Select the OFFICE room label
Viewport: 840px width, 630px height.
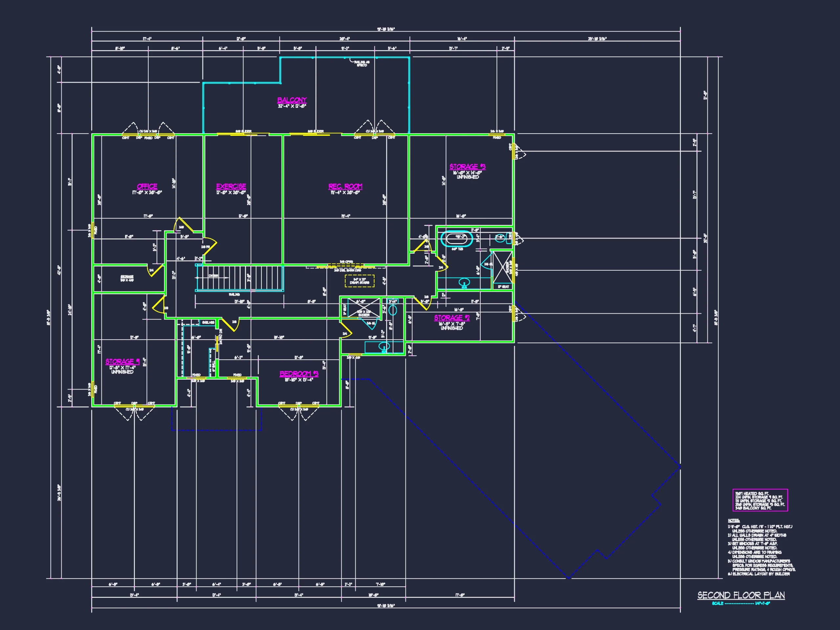[147, 186]
